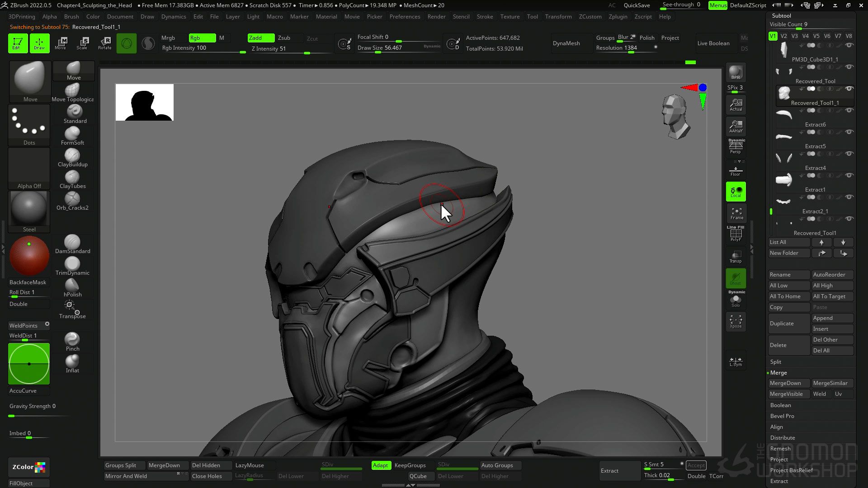Click the BPR render button
The image size is (868, 488).
pos(736,72)
